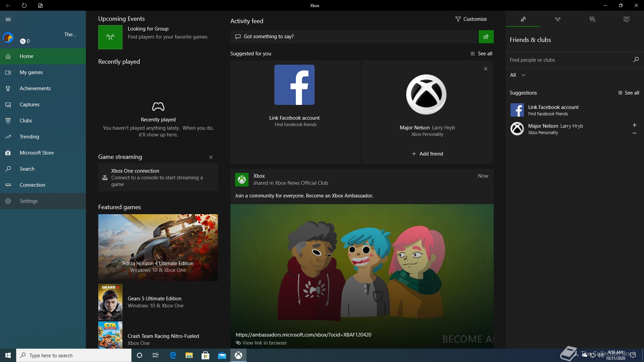Click the search magnifier in Friends panel
This screenshot has width=644, height=362.
[636, 60]
